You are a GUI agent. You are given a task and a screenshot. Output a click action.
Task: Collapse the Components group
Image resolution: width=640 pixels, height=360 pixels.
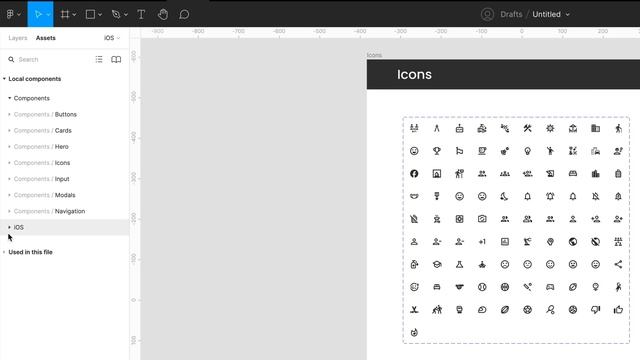(9, 98)
